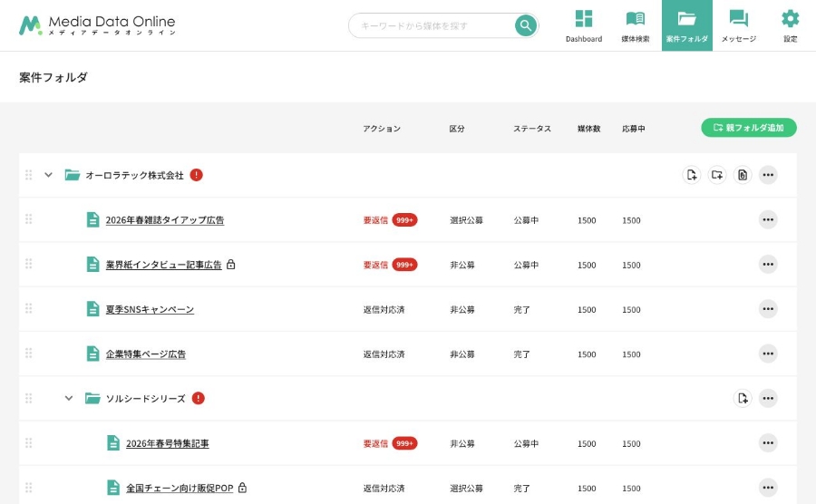Add new file to オーロラテック株式会社 folder
Screen dimensions: 816x504
coord(692,175)
